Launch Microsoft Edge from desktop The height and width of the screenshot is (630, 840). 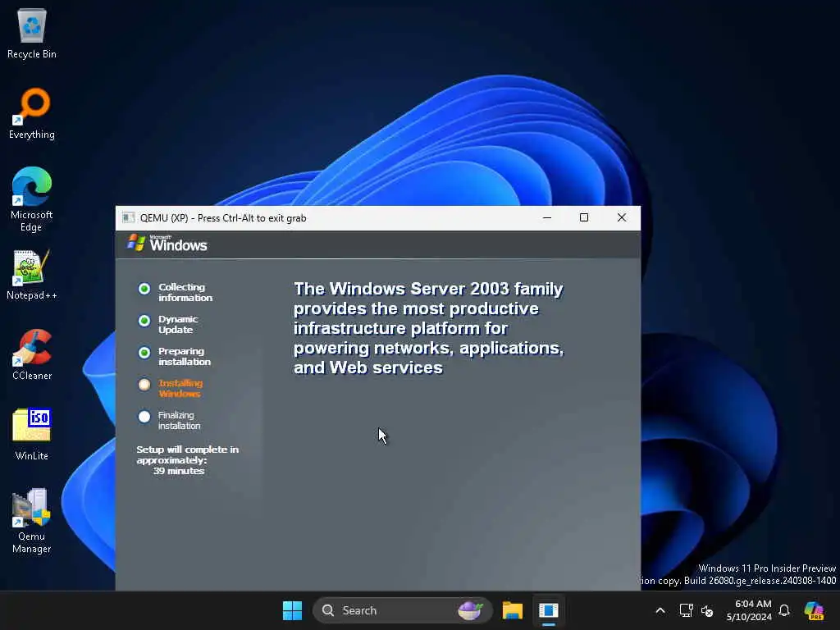[32, 199]
